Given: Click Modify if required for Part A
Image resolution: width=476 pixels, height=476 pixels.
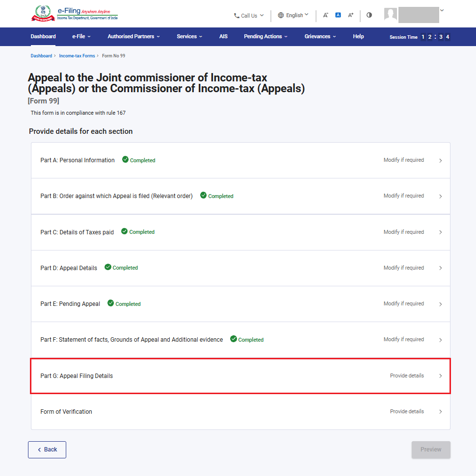Looking at the screenshot, I should (404, 160).
